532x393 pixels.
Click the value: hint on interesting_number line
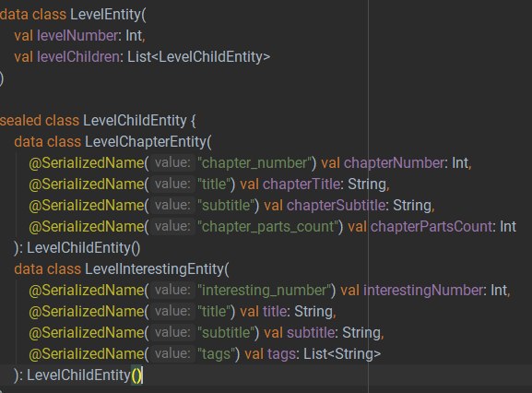click(x=172, y=291)
